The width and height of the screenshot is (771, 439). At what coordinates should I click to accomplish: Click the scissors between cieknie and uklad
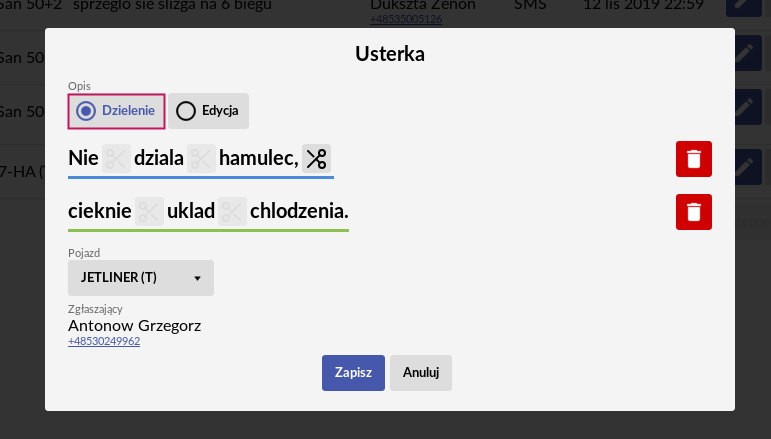point(149,211)
